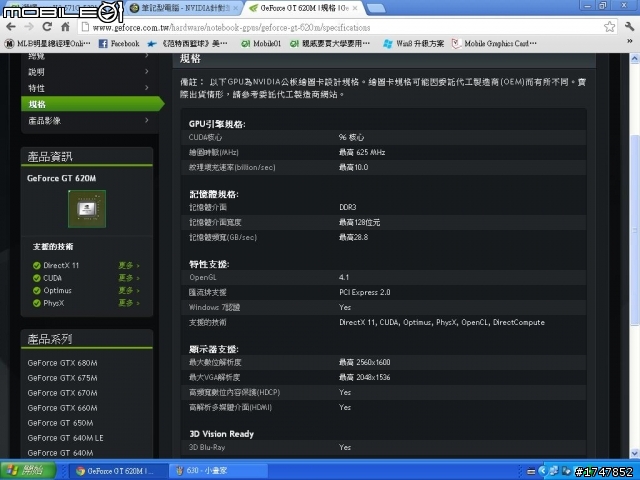Viewport: 640px width, 480px height.
Task: Click network system tray icon
Action: pyautogui.click(x=554, y=471)
